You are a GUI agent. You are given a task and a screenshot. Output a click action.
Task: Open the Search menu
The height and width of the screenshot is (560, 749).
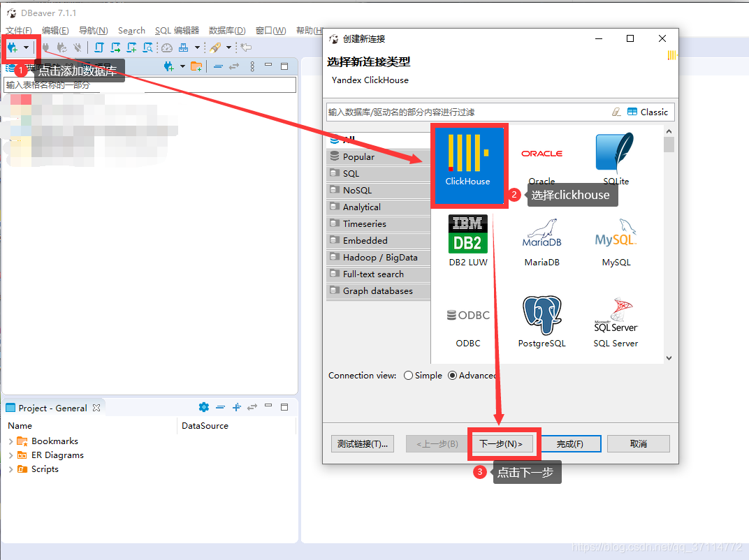[131, 31]
